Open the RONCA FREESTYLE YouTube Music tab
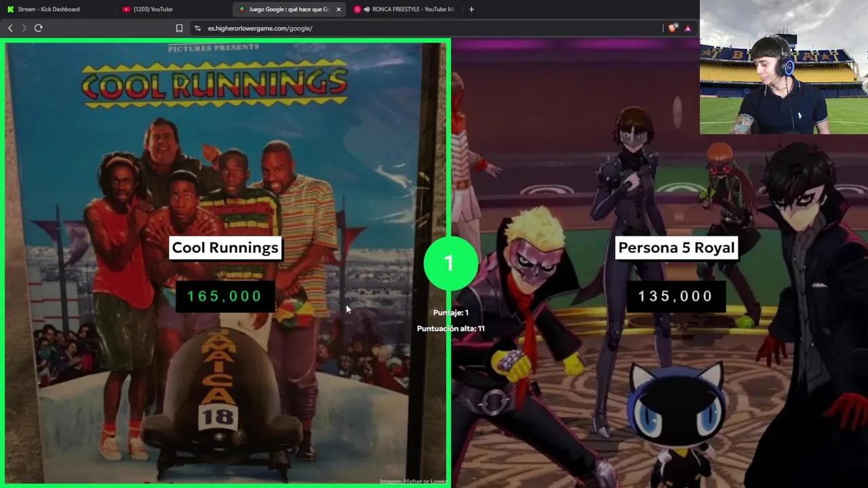 405,9
